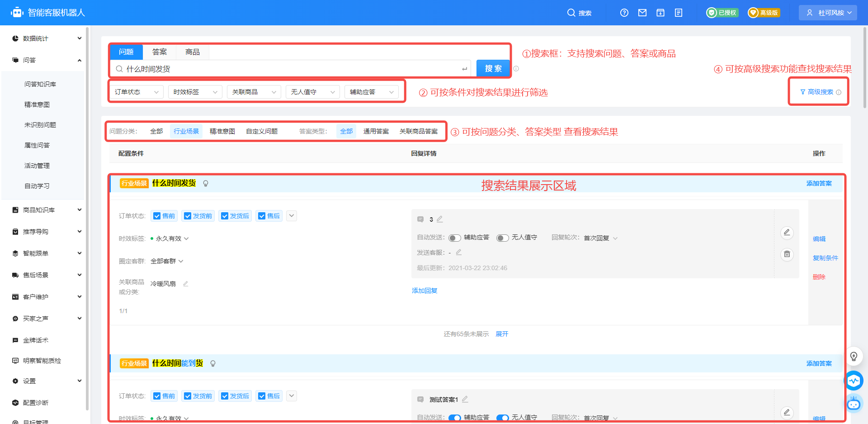
Task: Filter question category by 精准意图
Action: pyautogui.click(x=222, y=131)
